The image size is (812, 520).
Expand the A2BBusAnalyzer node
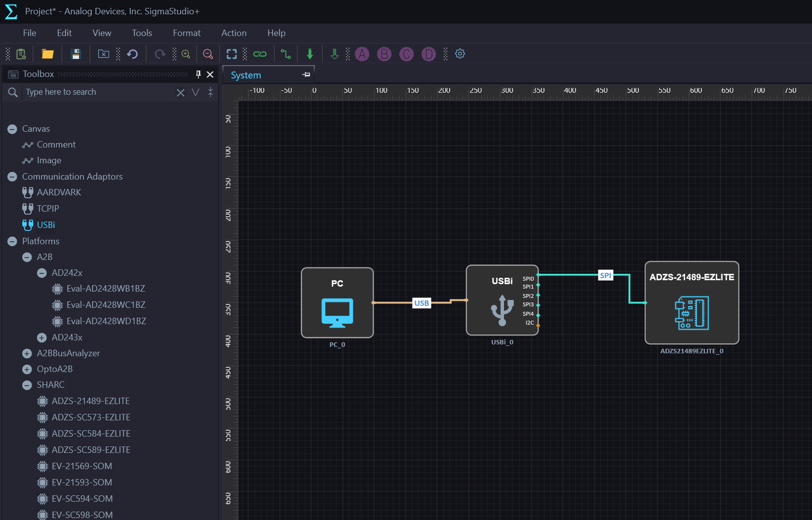click(x=27, y=353)
